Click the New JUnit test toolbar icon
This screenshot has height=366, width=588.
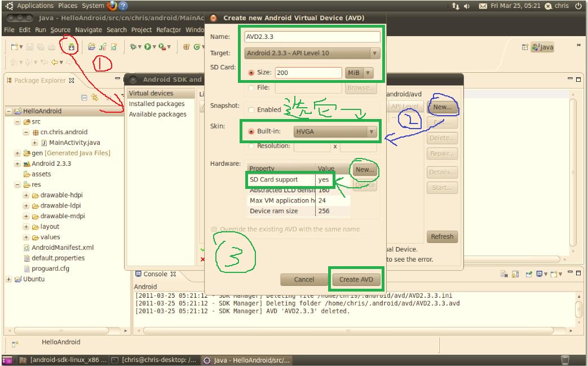tap(103, 47)
